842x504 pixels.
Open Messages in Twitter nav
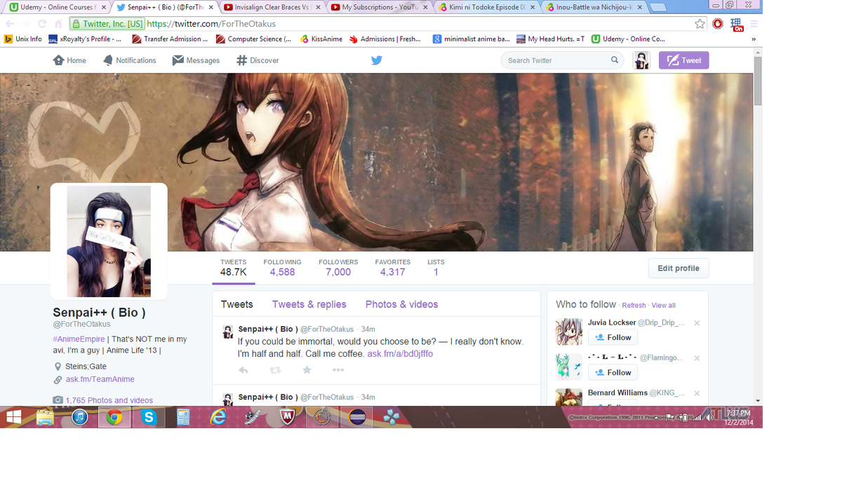coord(196,60)
